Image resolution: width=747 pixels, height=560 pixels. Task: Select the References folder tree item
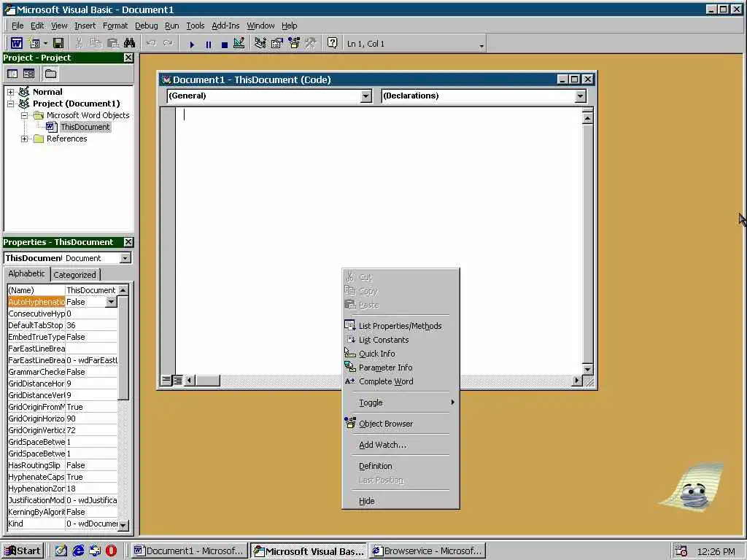(66, 139)
